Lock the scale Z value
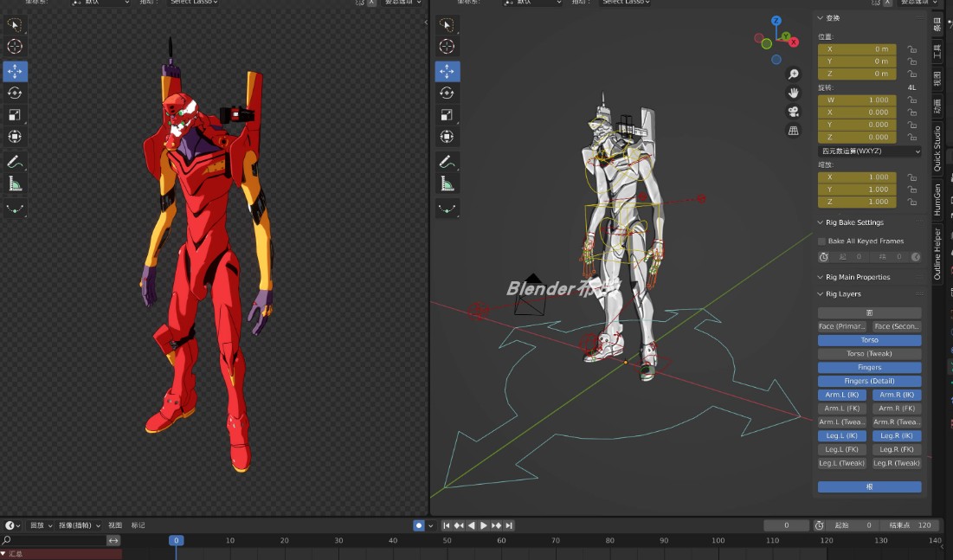 click(x=911, y=202)
